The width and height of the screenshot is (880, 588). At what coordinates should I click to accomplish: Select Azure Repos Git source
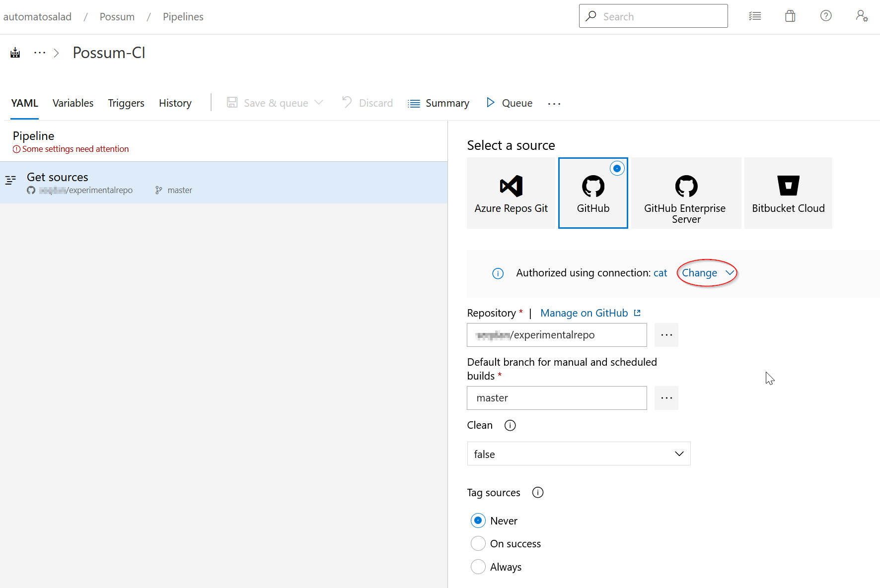[x=511, y=193]
